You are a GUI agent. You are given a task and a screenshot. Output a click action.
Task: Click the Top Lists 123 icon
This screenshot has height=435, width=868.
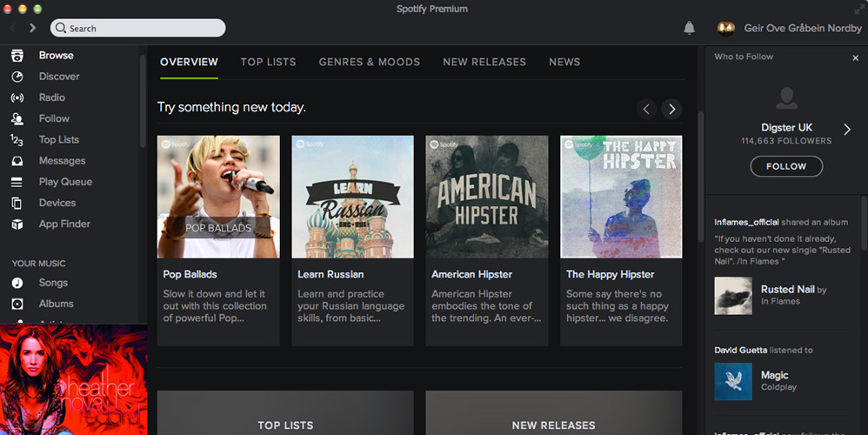[x=17, y=140]
